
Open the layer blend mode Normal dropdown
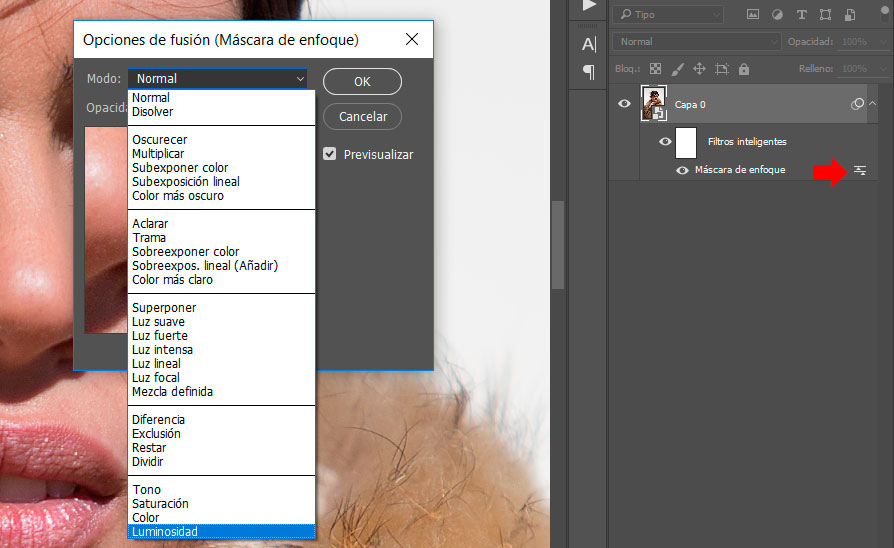(698, 42)
